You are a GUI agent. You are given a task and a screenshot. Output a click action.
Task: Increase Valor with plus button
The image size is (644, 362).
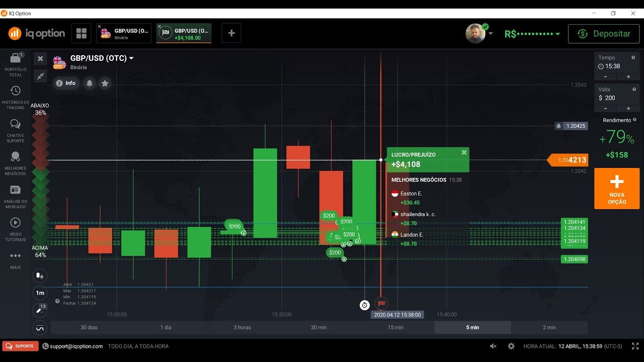pos(628,109)
